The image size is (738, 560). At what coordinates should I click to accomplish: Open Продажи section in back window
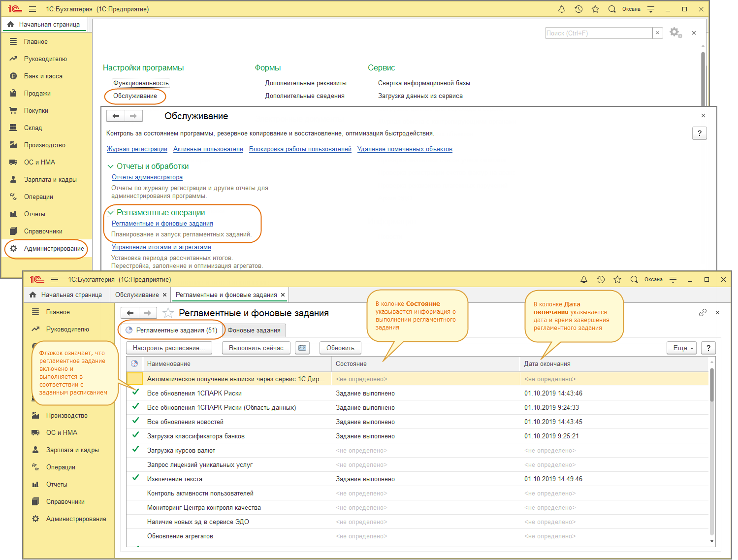point(37,93)
